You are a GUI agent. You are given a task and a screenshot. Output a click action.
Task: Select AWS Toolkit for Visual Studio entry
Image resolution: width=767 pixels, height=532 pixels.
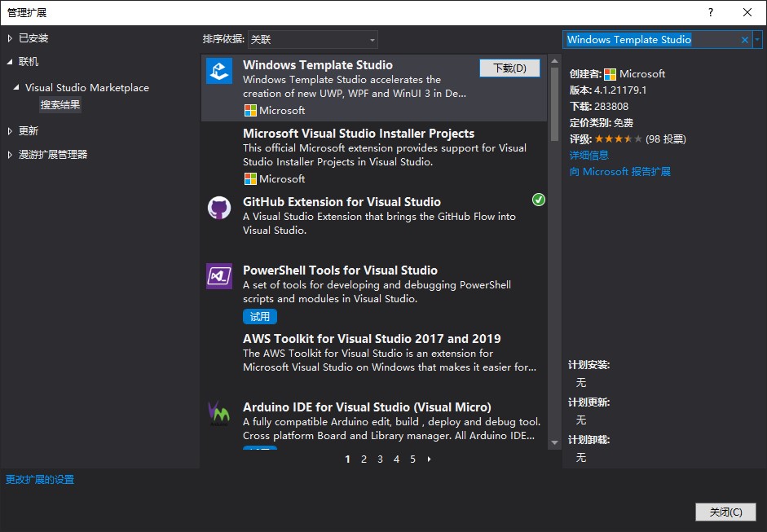(373, 362)
